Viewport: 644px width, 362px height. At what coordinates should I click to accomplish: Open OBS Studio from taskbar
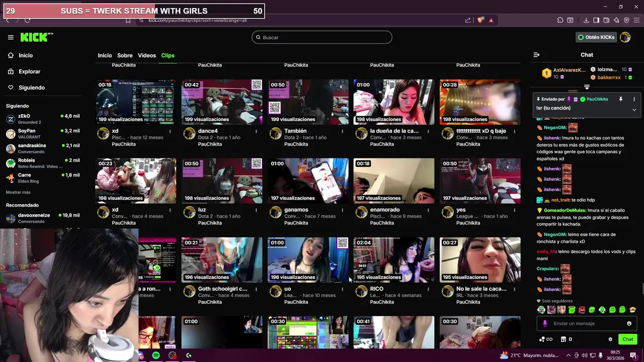click(173, 355)
